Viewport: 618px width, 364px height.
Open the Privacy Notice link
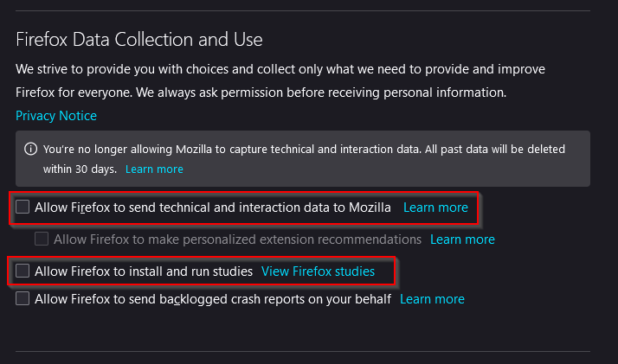coord(56,116)
